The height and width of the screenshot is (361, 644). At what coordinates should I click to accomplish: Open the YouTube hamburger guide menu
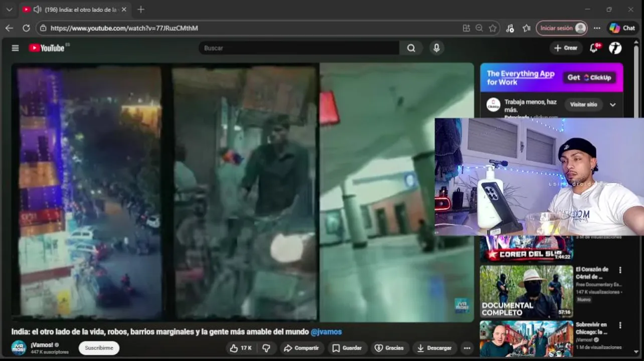tap(15, 48)
